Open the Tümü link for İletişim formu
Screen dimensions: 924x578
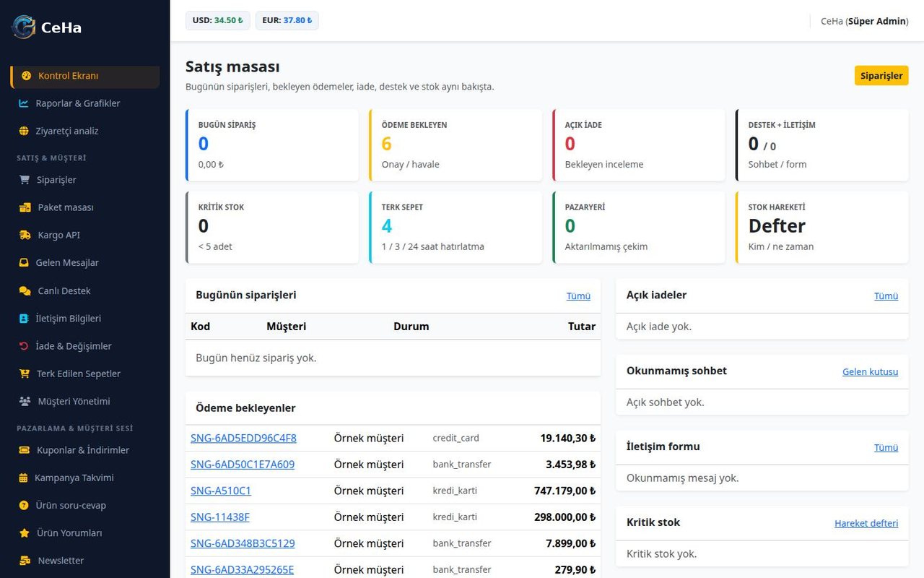(886, 447)
